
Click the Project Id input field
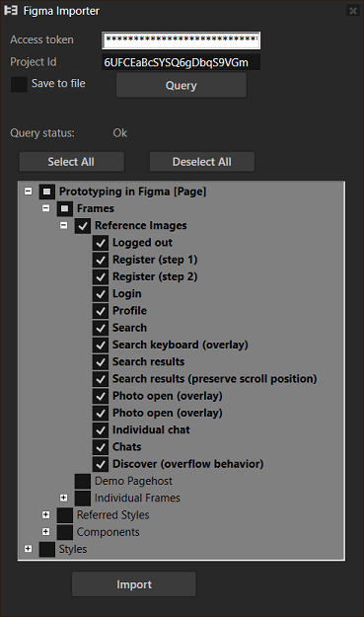click(181, 62)
